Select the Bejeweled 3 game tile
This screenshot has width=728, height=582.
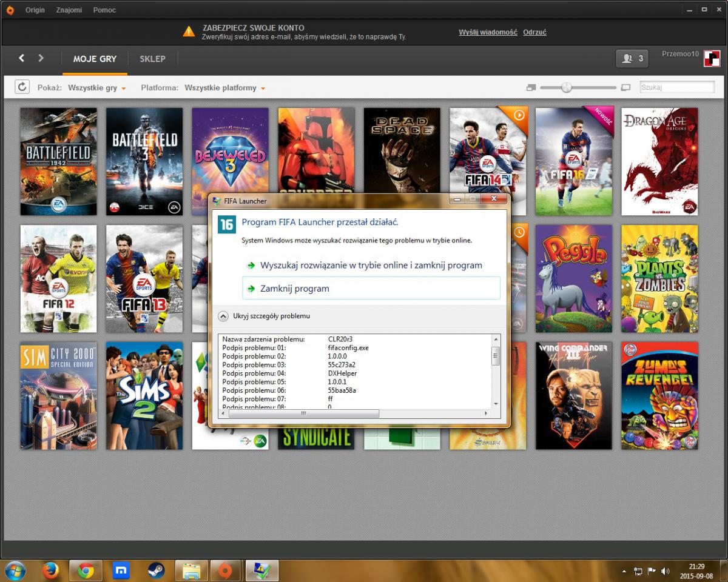tap(230, 152)
